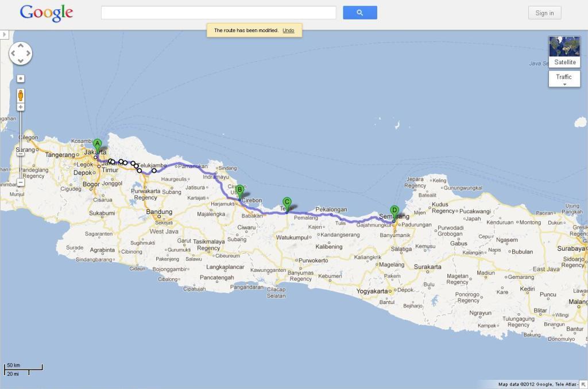Pan the map down with the navigation arrow
The image size is (588, 389).
pyautogui.click(x=21, y=61)
